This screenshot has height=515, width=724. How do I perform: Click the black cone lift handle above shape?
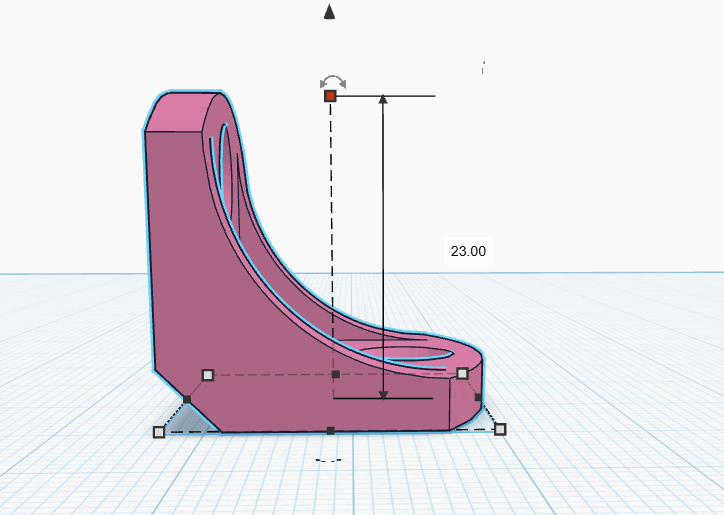click(329, 12)
